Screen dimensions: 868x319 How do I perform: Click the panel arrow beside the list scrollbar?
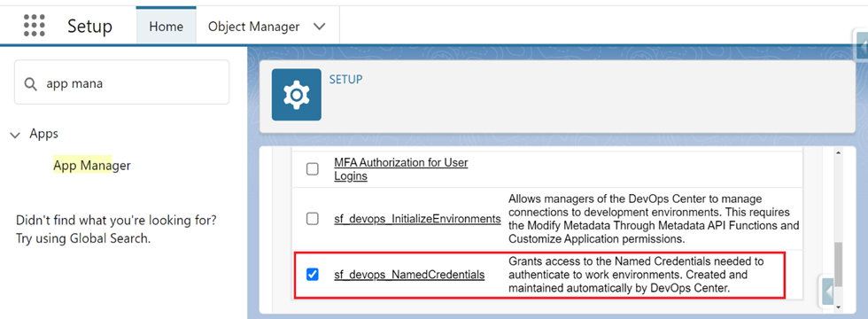point(827,291)
